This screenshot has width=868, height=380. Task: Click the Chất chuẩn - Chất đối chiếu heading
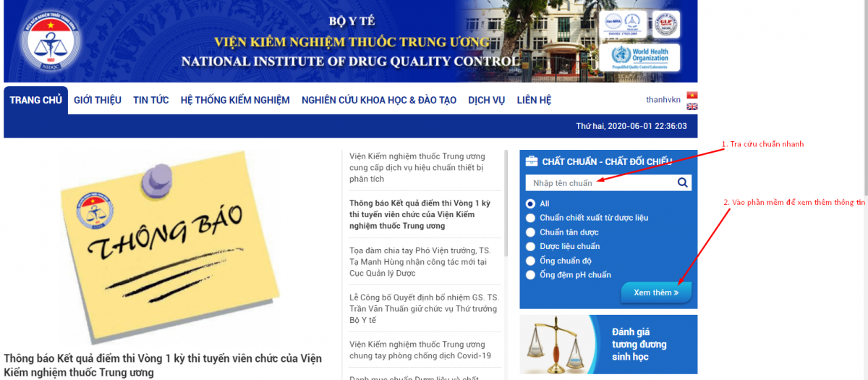coord(608,161)
